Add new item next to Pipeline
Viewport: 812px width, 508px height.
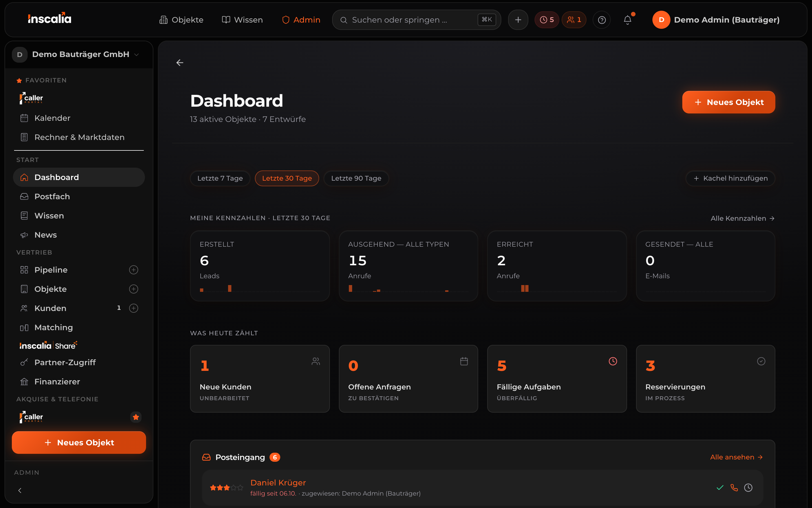pos(134,270)
